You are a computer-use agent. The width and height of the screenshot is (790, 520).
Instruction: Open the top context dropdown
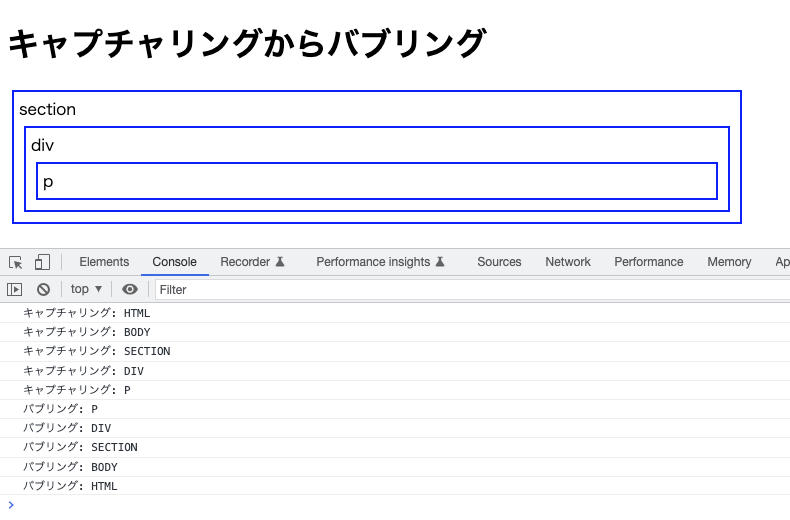coord(86,289)
